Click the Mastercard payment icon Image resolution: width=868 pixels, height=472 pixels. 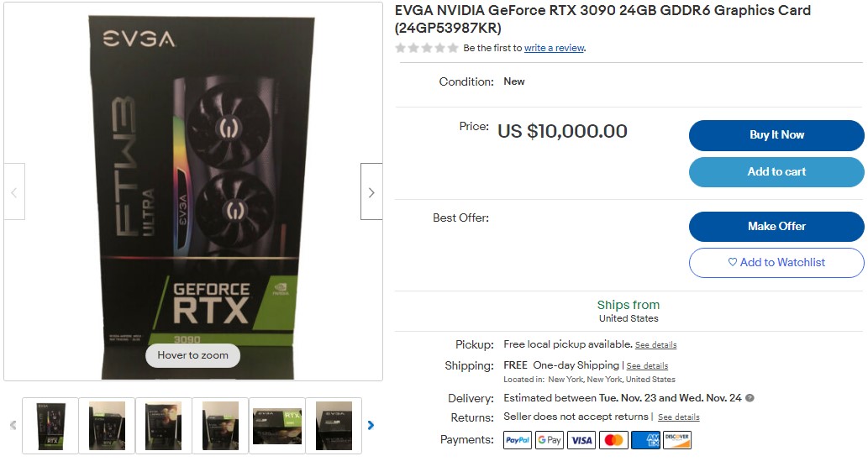613,440
